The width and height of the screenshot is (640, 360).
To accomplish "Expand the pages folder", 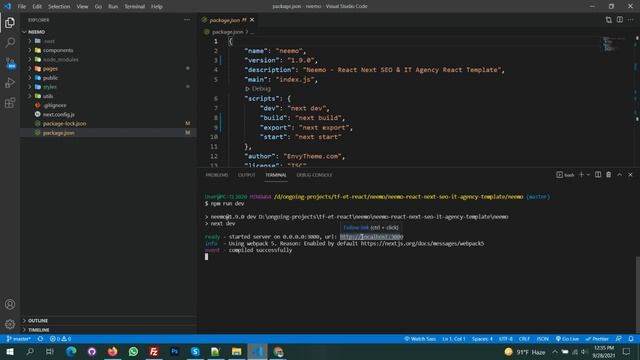I will [30, 69].
